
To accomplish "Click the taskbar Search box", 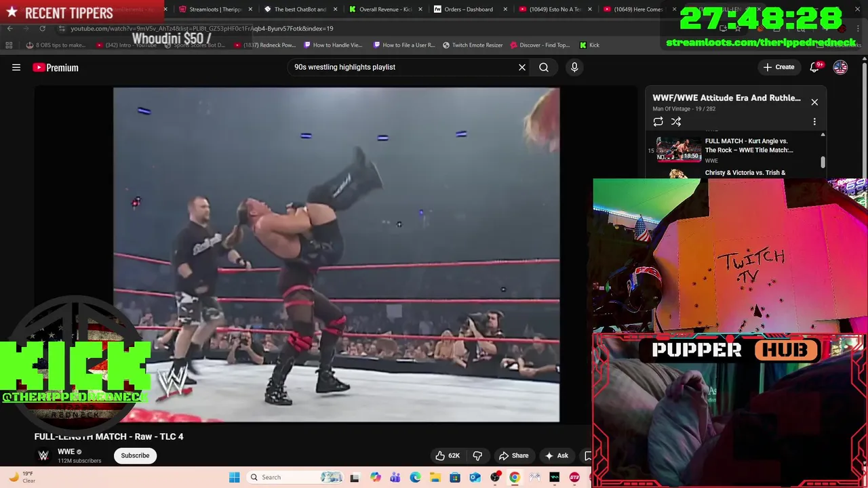I will point(295,477).
